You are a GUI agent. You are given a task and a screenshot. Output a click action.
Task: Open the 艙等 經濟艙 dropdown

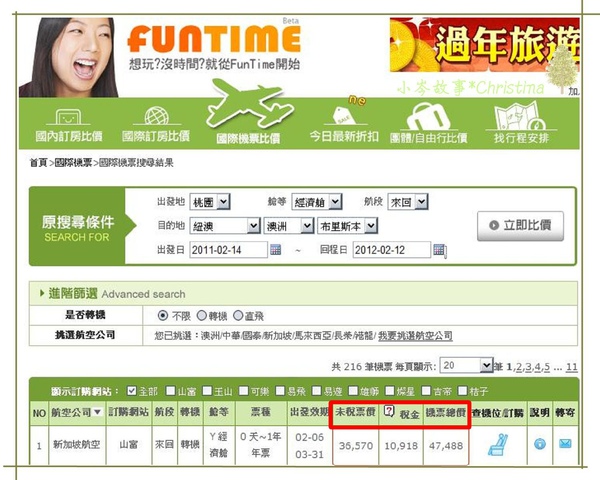click(x=316, y=202)
